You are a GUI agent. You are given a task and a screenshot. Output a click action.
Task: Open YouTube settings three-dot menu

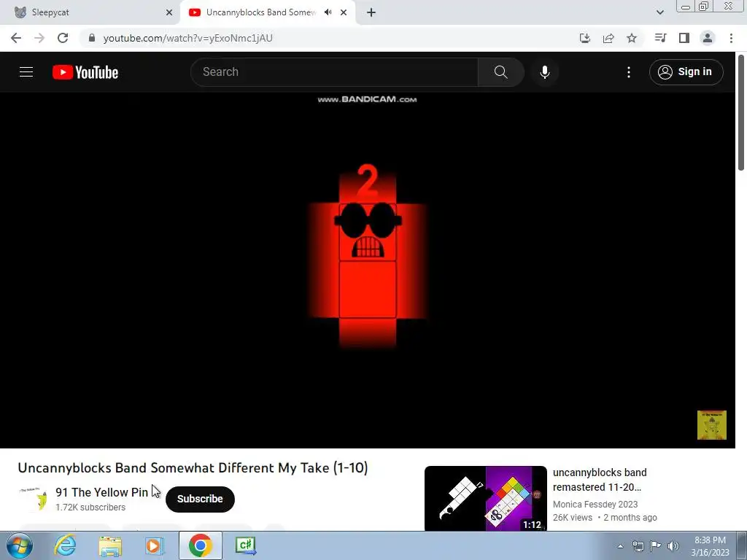[628, 72]
